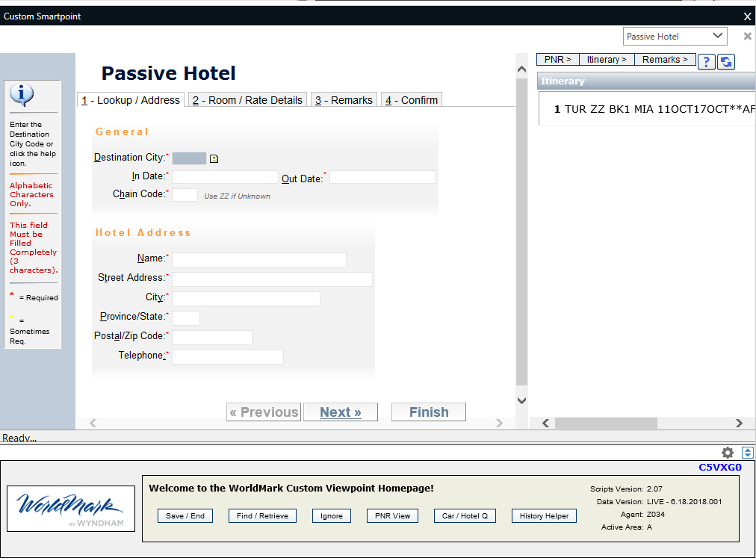Open the Destination City lookup help icon

[214, 158]
